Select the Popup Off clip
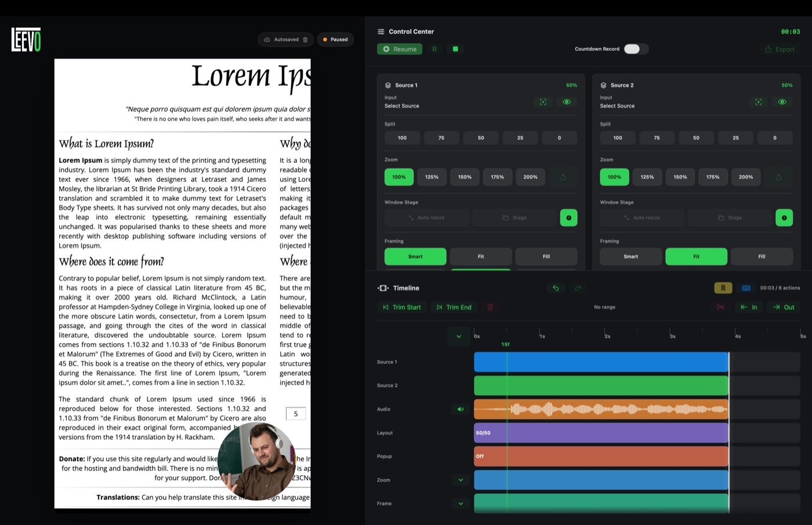 [x=601, y=456]
